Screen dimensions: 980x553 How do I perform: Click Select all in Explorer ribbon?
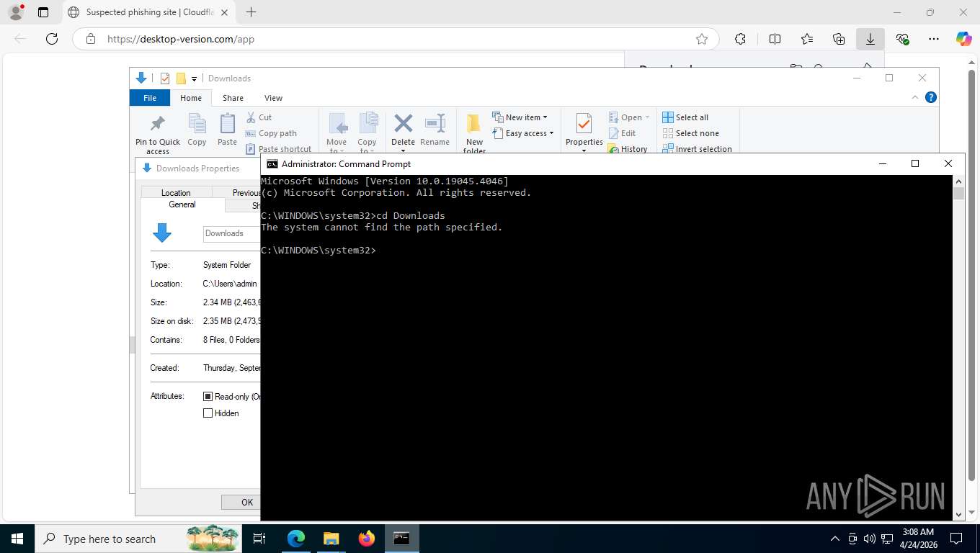pyautogui.click(x=685, y=117)
